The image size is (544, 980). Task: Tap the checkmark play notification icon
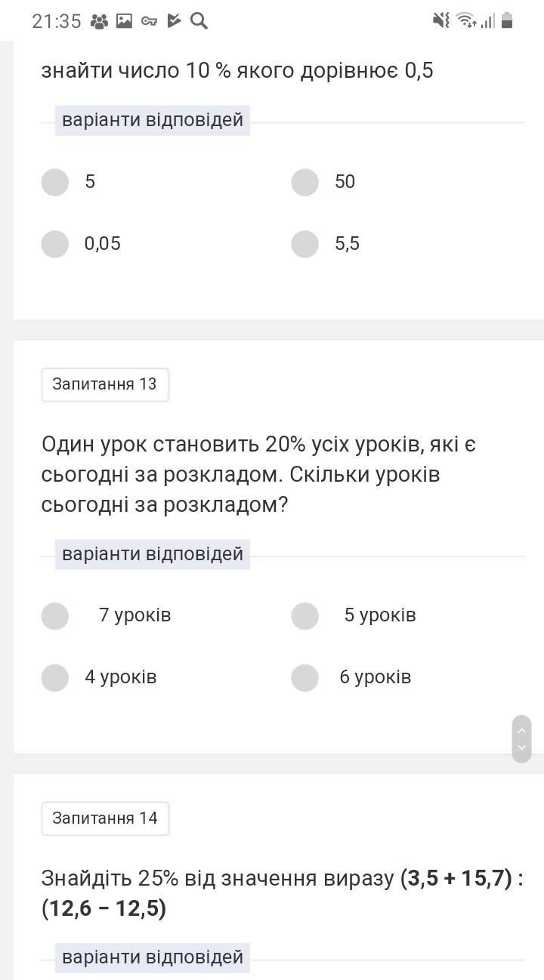coord(174,21)
